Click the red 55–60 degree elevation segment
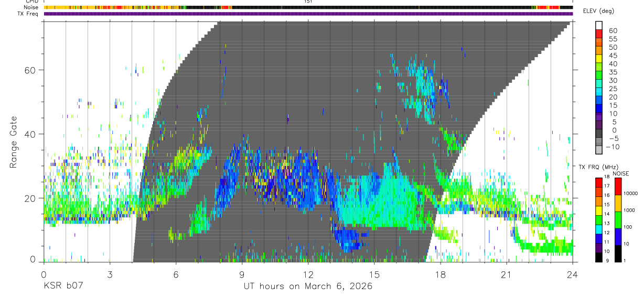This screenshot has width=644, height=297. pos(599,34)
